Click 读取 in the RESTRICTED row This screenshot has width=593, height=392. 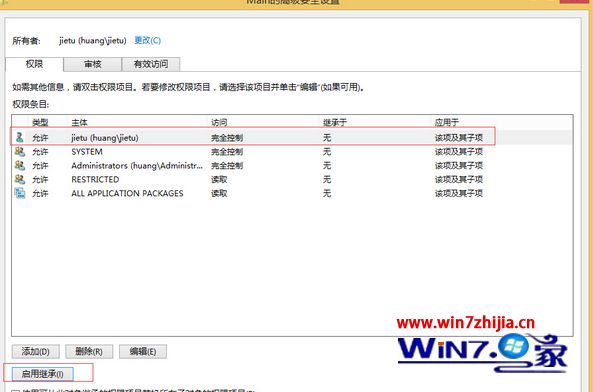click(219, 180)
